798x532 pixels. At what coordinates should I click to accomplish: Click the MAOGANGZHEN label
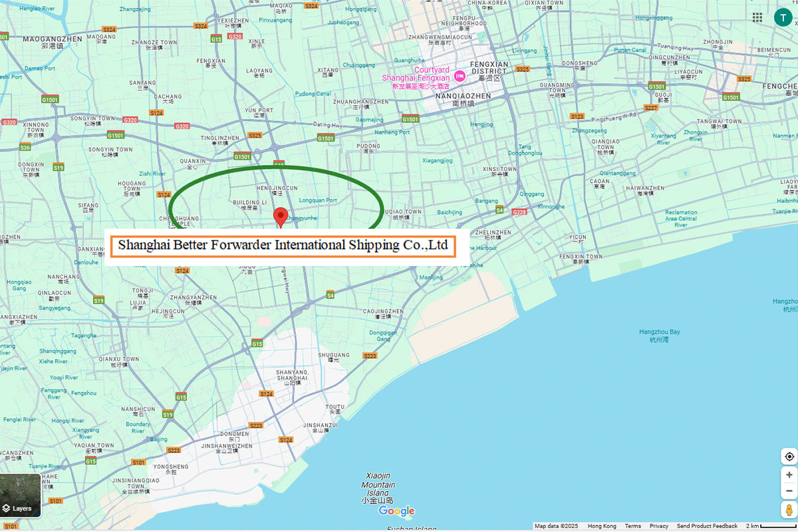pos(53,43)
